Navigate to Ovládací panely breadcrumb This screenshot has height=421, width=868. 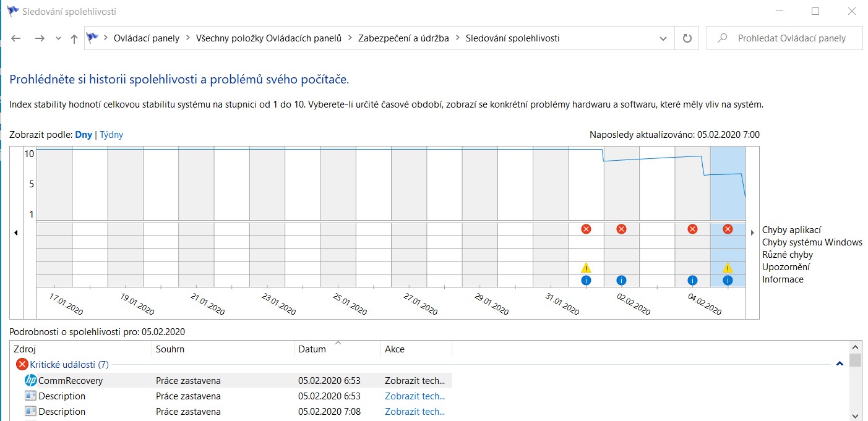(x=146, y=38)
